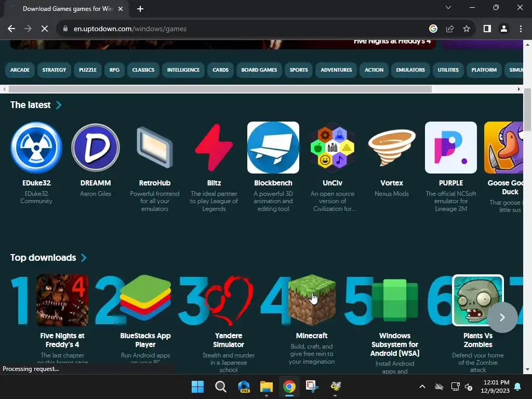Open the Google icon in address bar
The height and width of the screenshot is (399, 532).
pyautogui.click(x=433, y=29)
